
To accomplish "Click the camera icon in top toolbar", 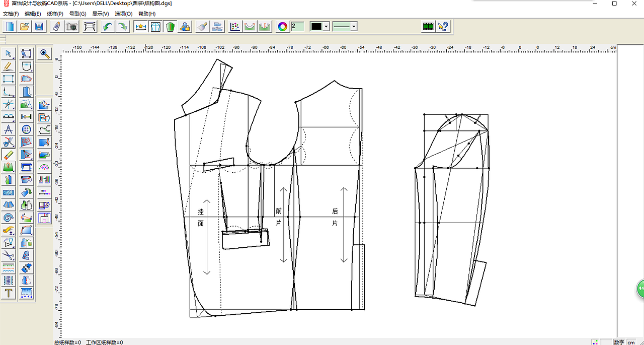I will coord(72,27).
